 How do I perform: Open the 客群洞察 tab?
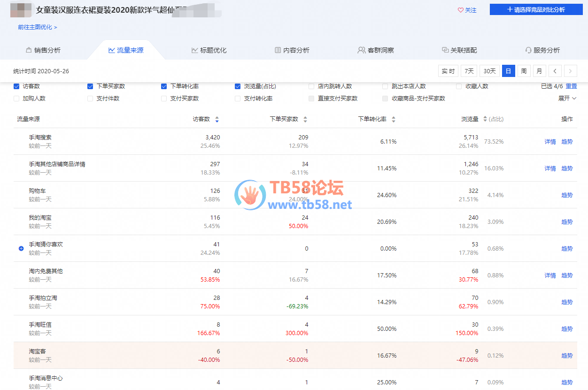(376, 50)
